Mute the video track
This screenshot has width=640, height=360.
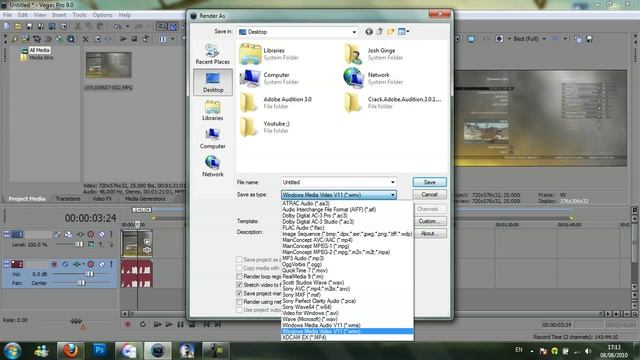[x=101, y=234]
